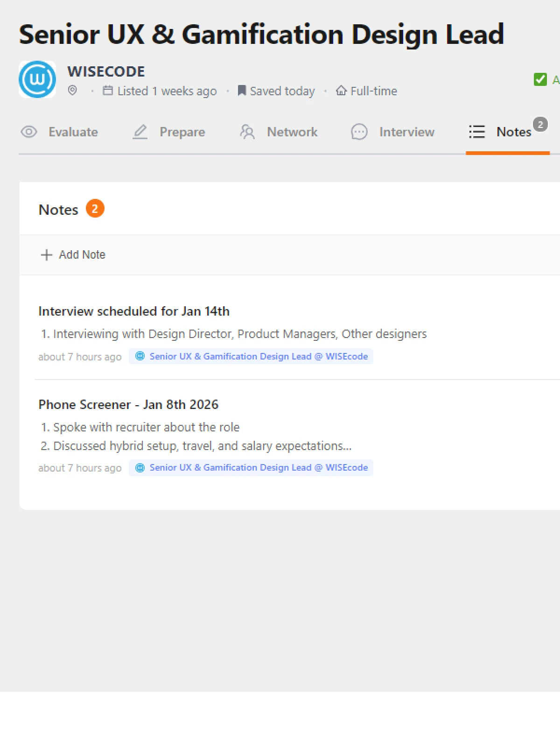Click the Senior UX & Gamification Design Lead title

pos(262,35)
